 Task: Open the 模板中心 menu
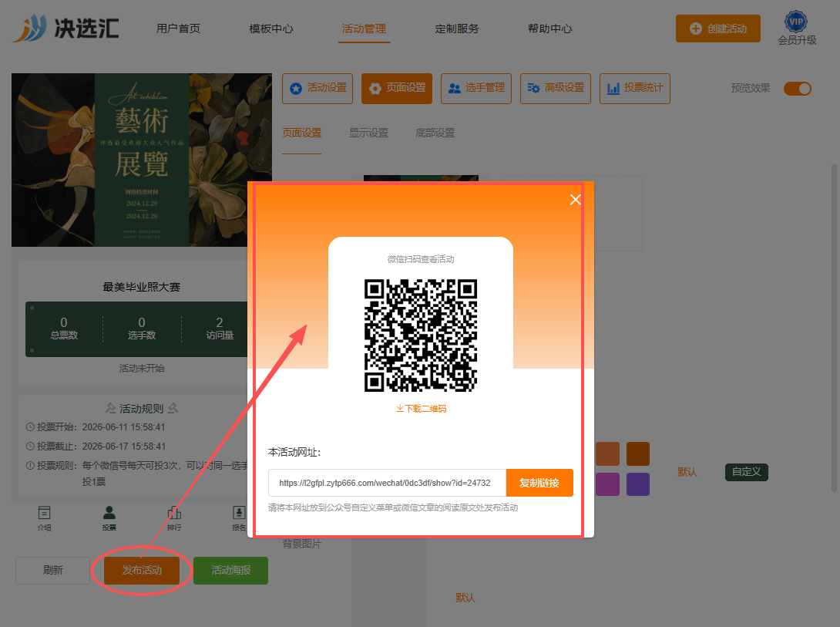tap(271, 29)
